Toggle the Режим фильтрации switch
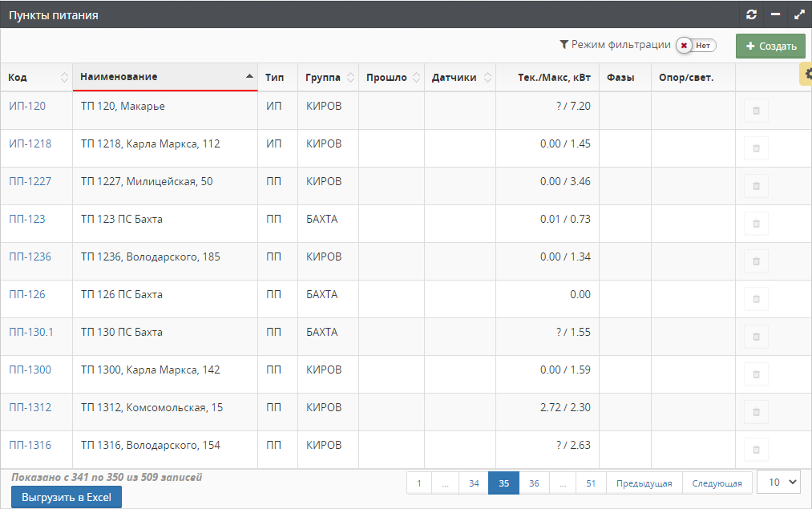812x509 pixels. click(695, 46)
